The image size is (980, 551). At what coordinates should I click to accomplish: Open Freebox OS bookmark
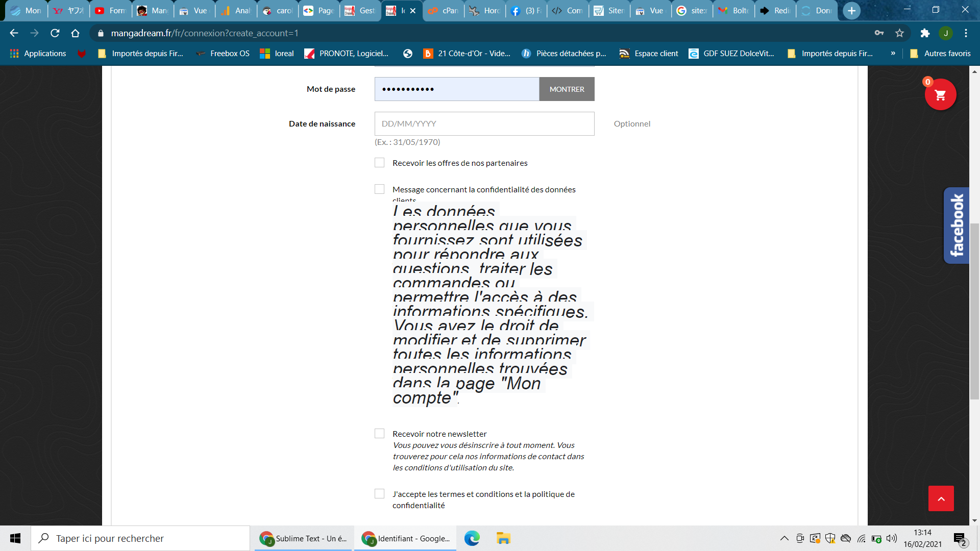click(223, 54)
